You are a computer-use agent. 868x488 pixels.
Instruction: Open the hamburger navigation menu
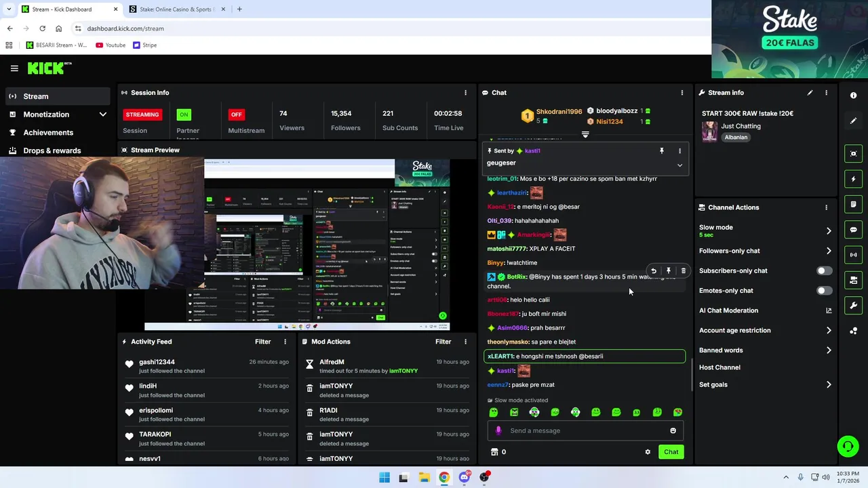click(14, 68)
